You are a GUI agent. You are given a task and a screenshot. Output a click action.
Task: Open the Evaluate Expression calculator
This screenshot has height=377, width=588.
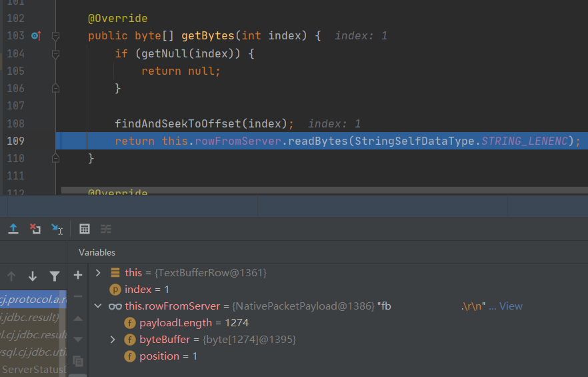click(85, 229)
